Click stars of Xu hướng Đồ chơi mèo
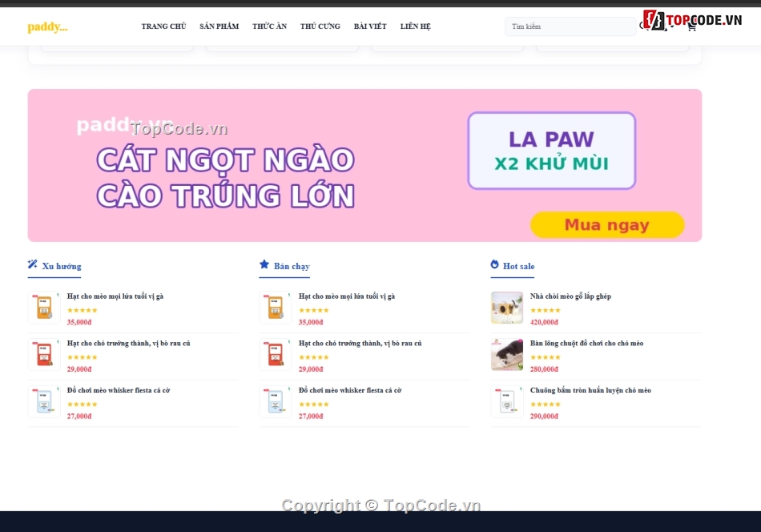Screen dimensions: 761x532 tap(83, 405)
